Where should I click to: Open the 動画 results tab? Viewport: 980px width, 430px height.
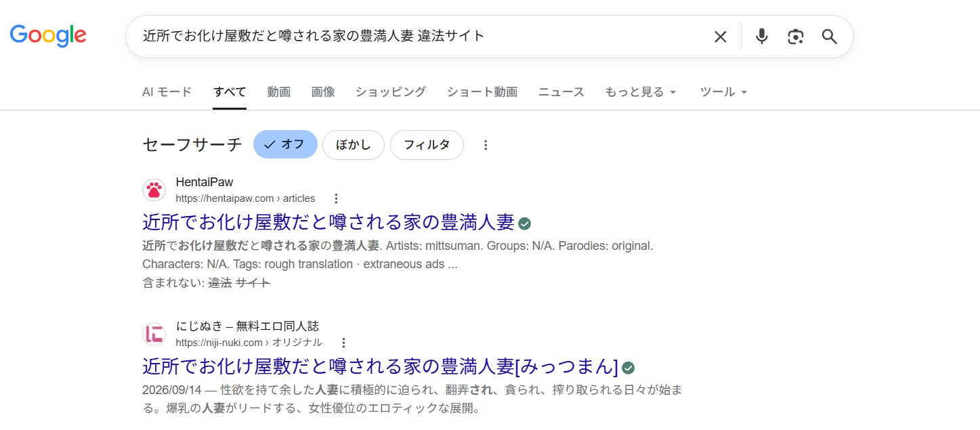[x=279, y=92]
